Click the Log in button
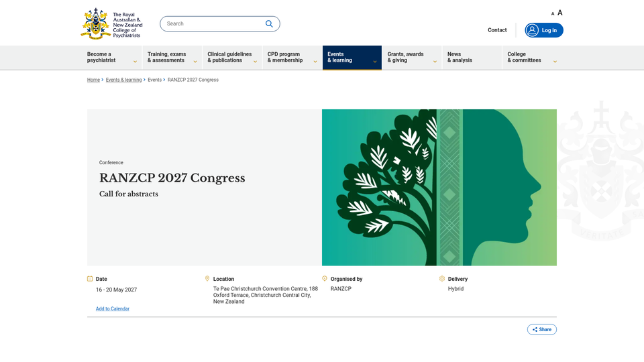This screenshot has width=644, height=362. [x=544, y=30]
